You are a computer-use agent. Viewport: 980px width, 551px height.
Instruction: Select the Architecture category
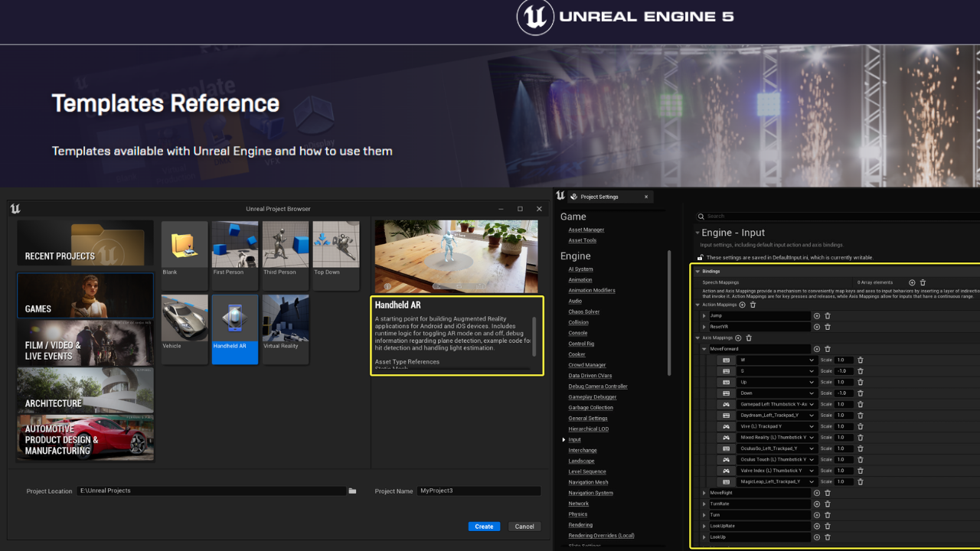click(x=85, y=390)
